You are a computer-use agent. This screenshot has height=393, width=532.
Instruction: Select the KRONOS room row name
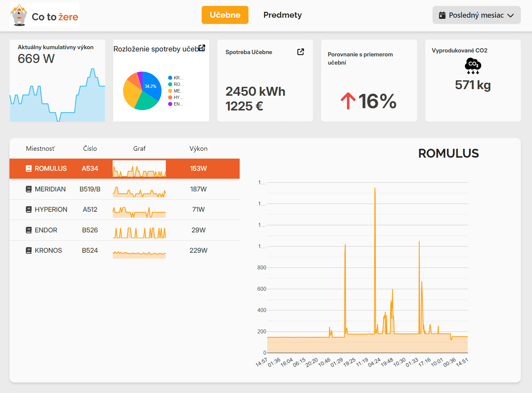(48, 250)
